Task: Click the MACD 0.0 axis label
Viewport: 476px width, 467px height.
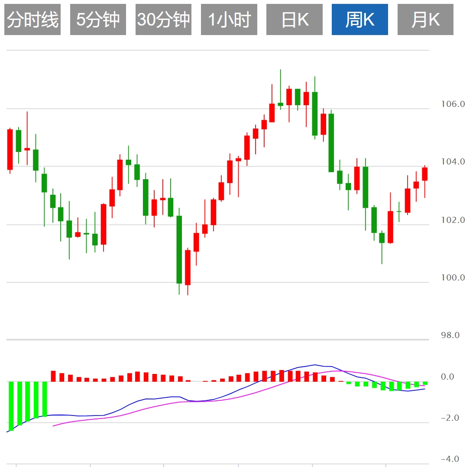Action: (x=447, y=377)
